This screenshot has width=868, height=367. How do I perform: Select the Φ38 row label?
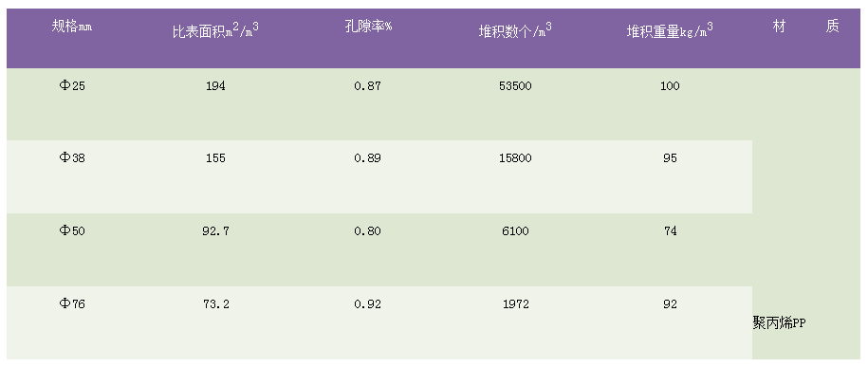point(72,157)
